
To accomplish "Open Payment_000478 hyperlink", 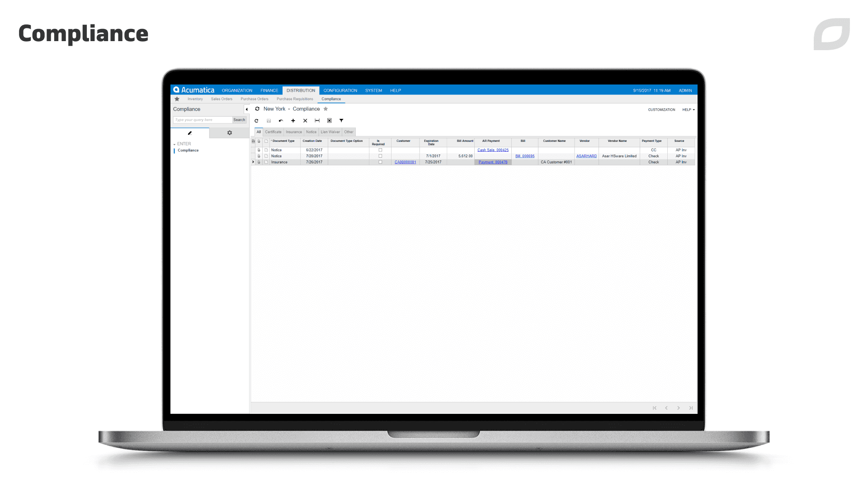I will click(x=493, y=162).
